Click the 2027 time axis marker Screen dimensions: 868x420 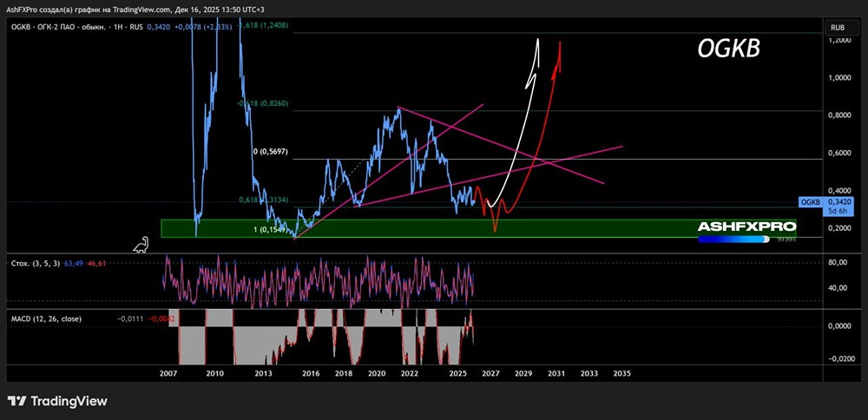point(490,373)
